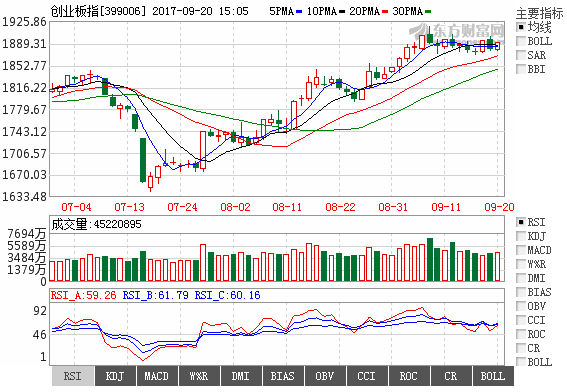
Task: Click the 09-11 date axis label
Action: (446, 207)
